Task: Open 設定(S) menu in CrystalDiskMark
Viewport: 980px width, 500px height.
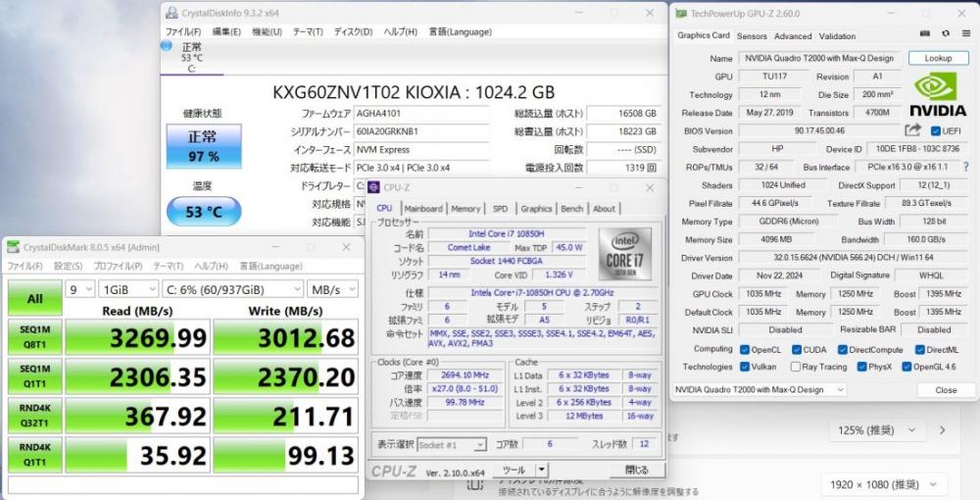Action: tap(69, 267)
